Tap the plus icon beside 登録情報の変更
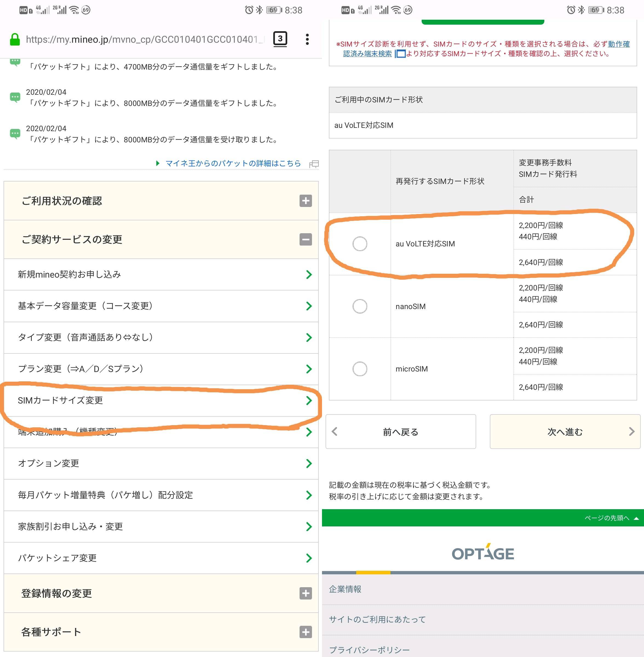Image resolution: width=644 pixels, height=657 pixels. [x=305, y=593]
